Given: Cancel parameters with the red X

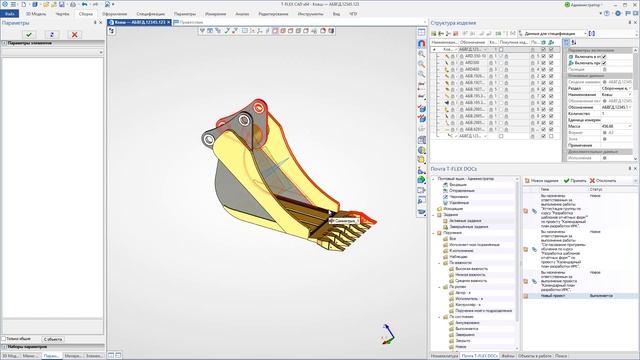Looking at the screenshot, I should pyautogui.click(x=74, y=35).
